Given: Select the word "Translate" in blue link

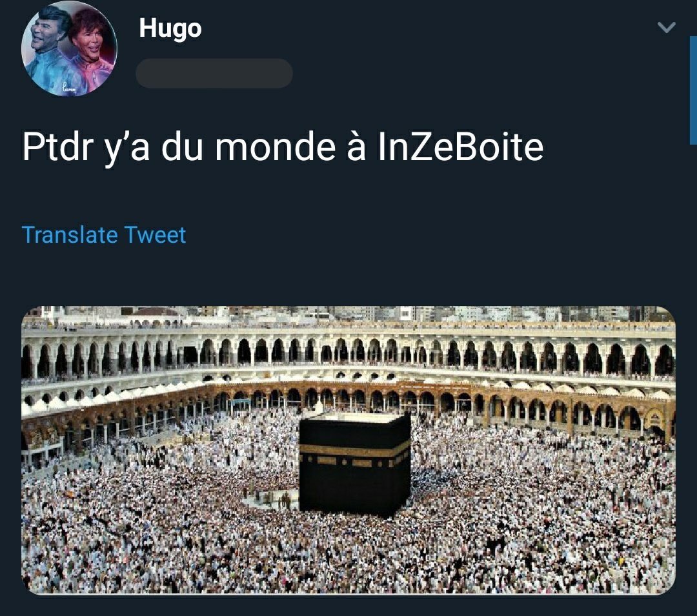Looking at the screenshot, I should coord(70,235).
